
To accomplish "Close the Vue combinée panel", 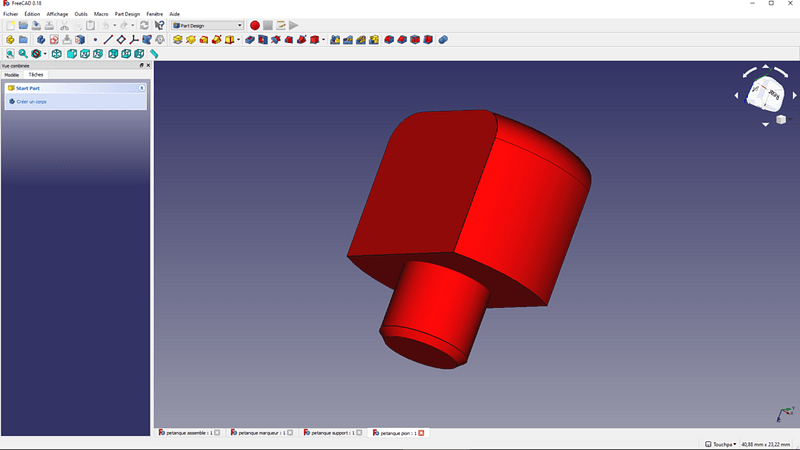I will [x=148, y=65].
